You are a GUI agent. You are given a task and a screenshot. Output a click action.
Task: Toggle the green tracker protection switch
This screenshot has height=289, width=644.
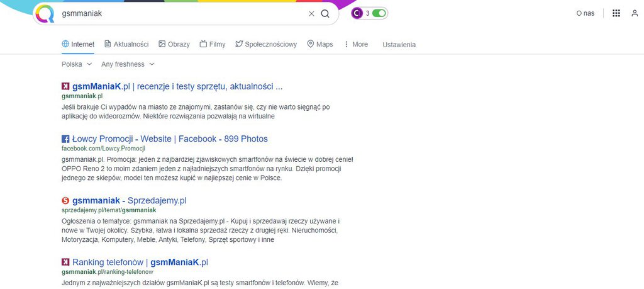(x=379, y=13)
